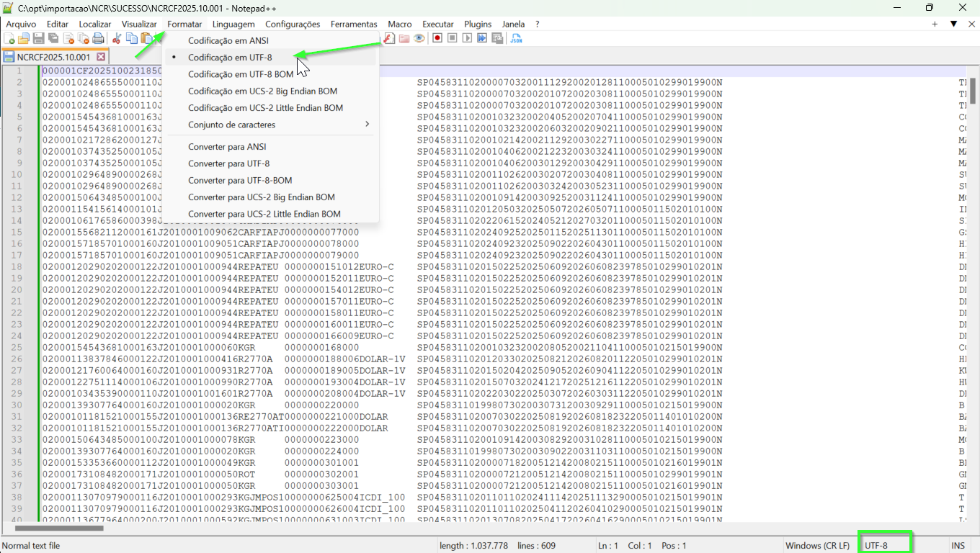The height and width of the screenshot is (553, 980).
Task: Open the Function List toolbar icon
Action: click(x=390, y=38)
